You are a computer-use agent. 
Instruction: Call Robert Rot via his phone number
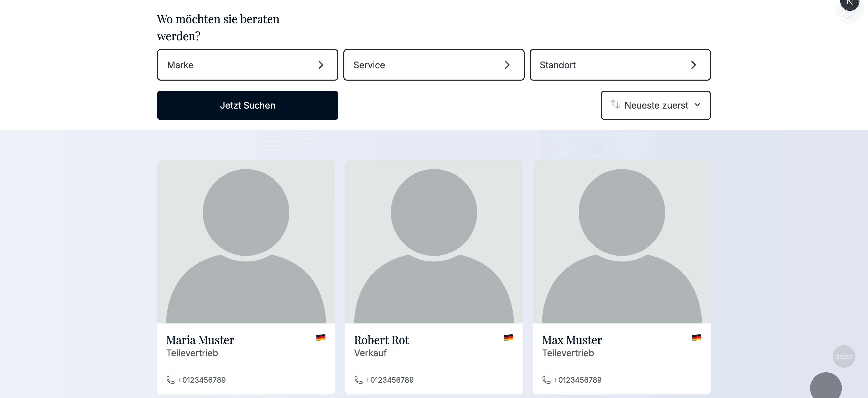coord(390,380)
